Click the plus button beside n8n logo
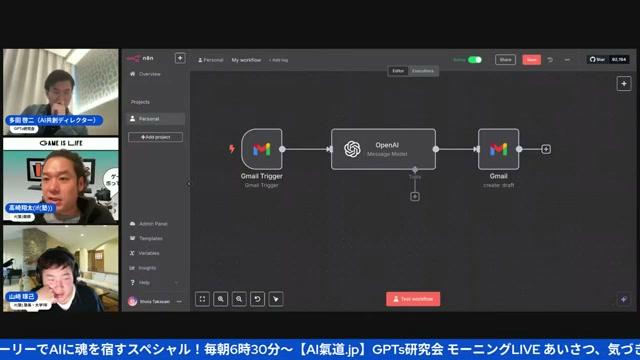 [x=180, y=58]
